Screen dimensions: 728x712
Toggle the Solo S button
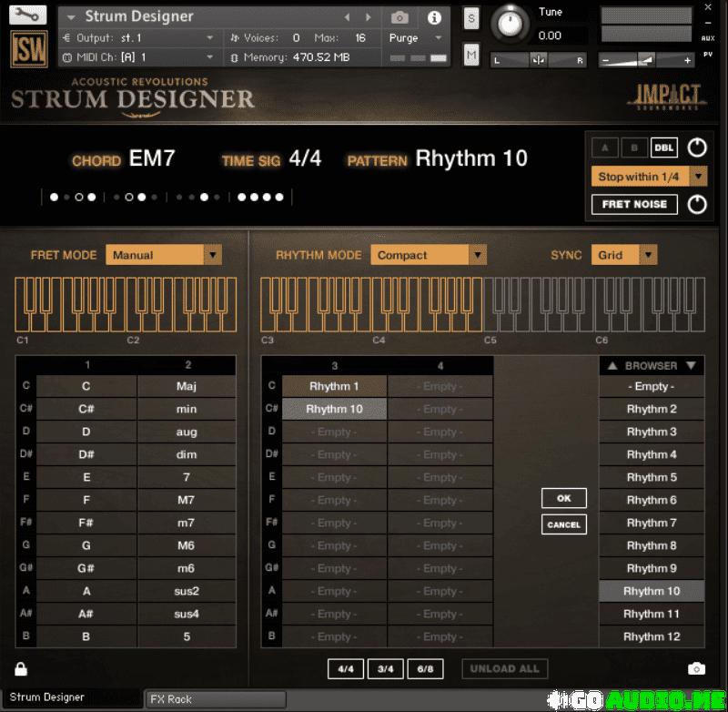tap(470, 18)
